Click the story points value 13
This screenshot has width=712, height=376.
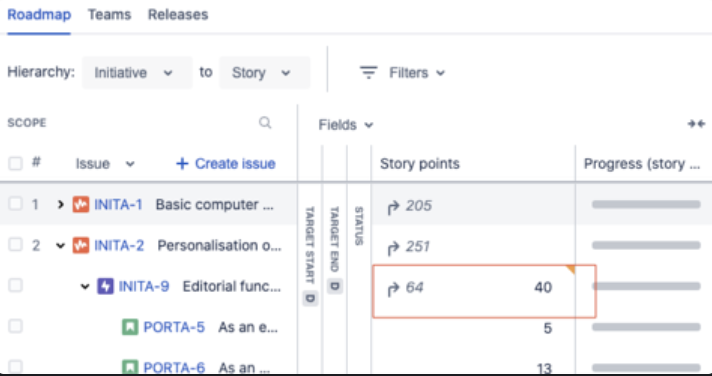pyautogui.click(x=543, y=367)
